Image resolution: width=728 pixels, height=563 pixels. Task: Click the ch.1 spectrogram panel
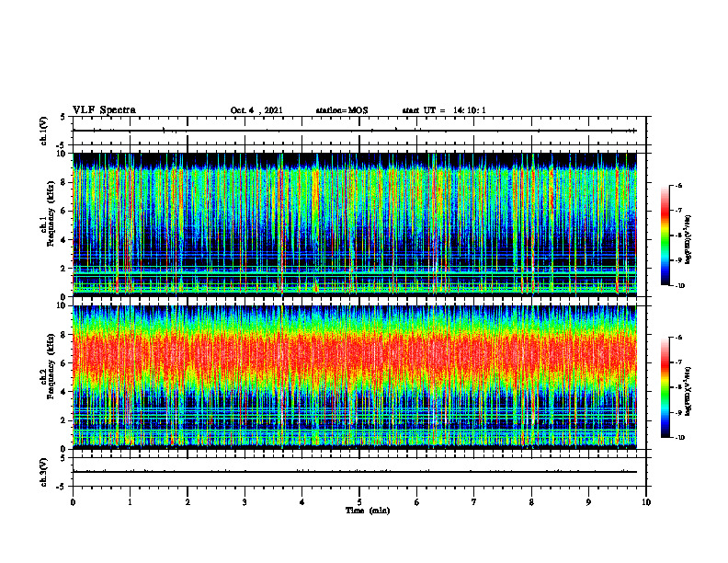coord(355,224)
